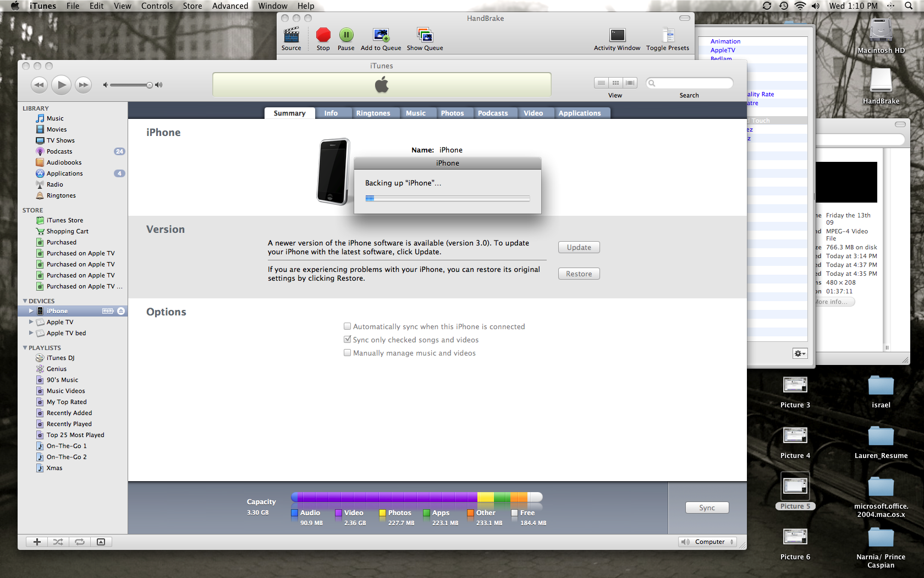Open the gear action menu in presets drawer
924x578 pixels.
[x=800, y=353]
